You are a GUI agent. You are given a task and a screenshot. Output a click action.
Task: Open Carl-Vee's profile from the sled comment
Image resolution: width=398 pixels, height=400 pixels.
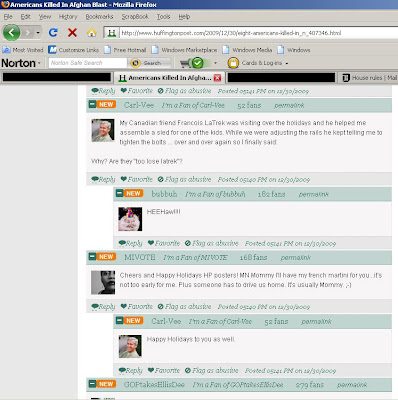(139, 105)
